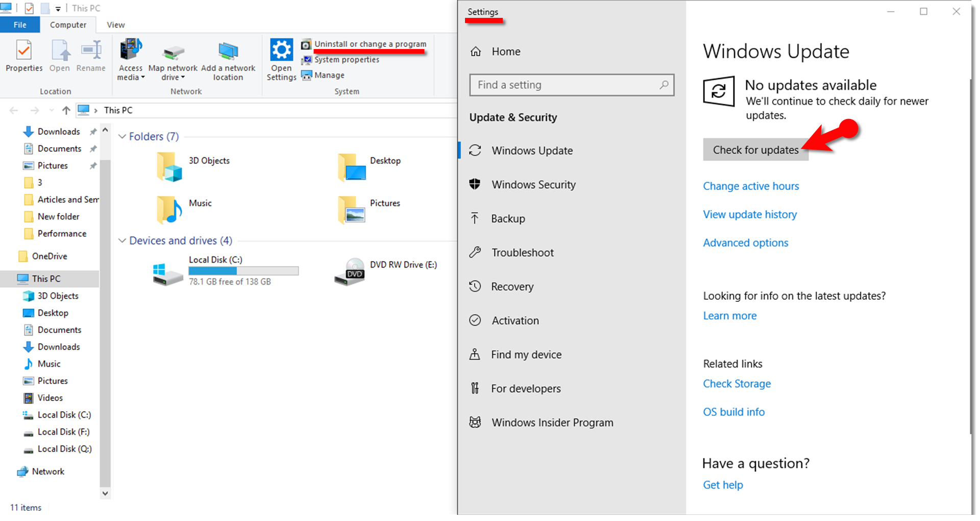Click View update history link

750,215
